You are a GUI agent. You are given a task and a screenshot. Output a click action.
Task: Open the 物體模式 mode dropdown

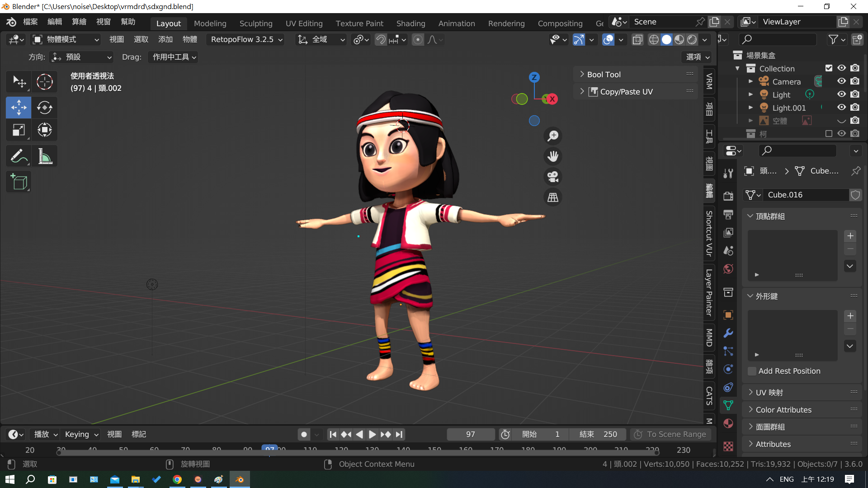(x=66, y=40)
